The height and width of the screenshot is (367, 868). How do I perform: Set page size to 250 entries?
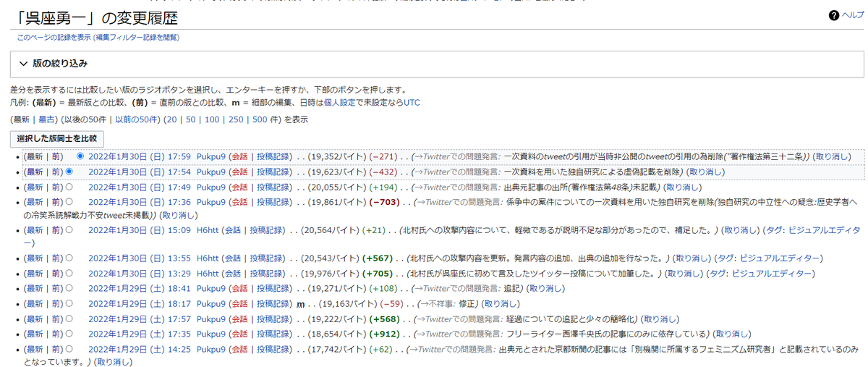(x=237, y=119)
